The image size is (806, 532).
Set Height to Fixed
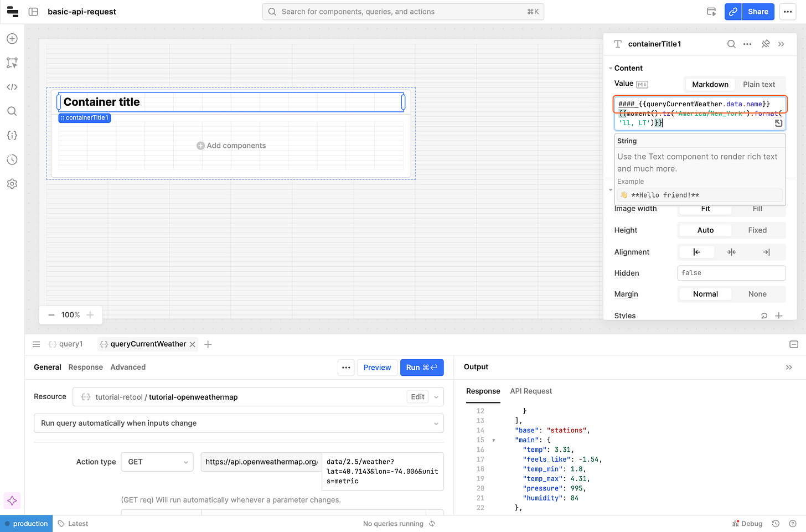point(757,230)
